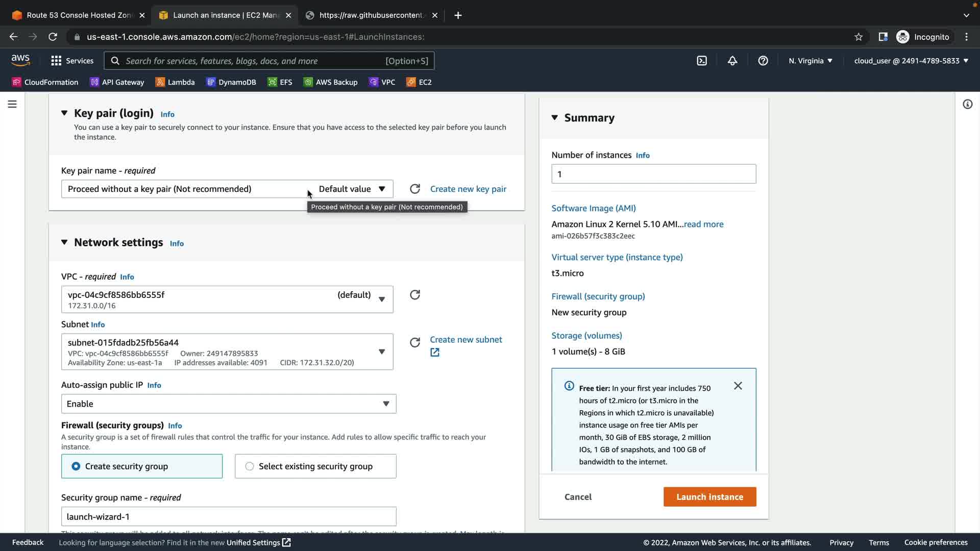Click the Launch instance button
This screenshot has height=551, width=980.
pyautogui.click(x=709, y=497)
